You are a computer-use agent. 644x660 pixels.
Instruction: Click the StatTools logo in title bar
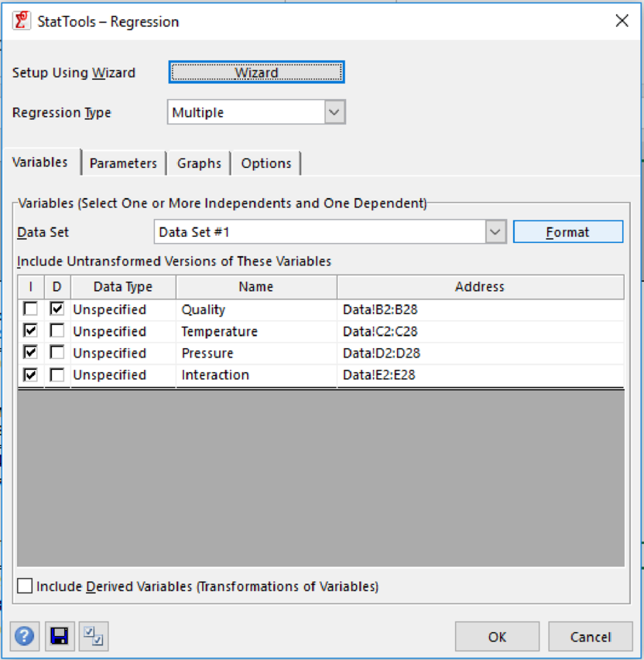click(x=22, y=21)
